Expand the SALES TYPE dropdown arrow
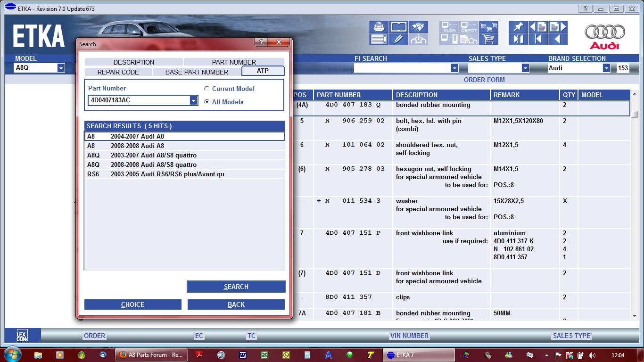 click(x=525, y=68)
